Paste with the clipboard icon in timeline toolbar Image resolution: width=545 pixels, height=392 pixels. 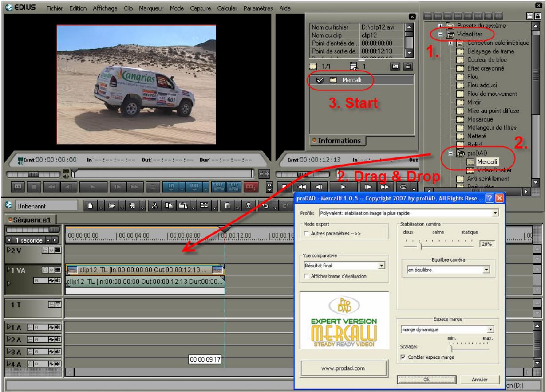pos(184,205)
